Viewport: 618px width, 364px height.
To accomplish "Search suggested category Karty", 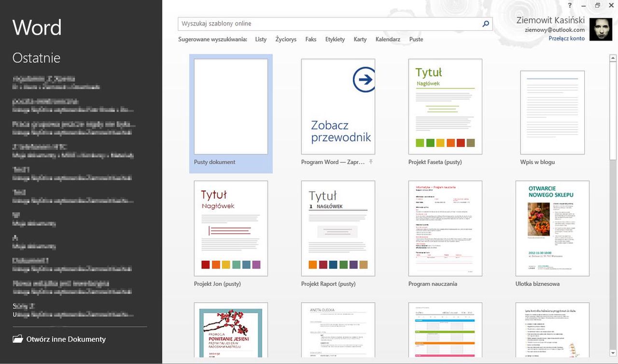I will (x=360, y=39).
